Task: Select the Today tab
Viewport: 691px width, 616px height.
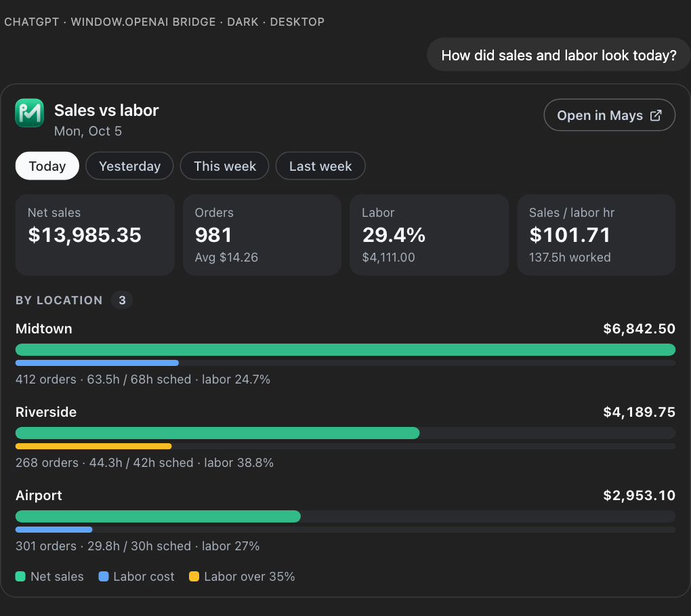Action: pos(47,166)
